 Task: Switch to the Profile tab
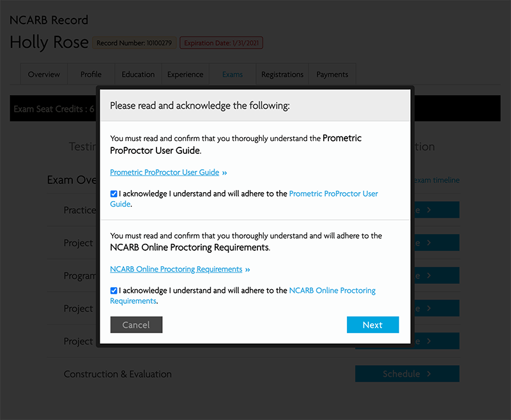91,75
